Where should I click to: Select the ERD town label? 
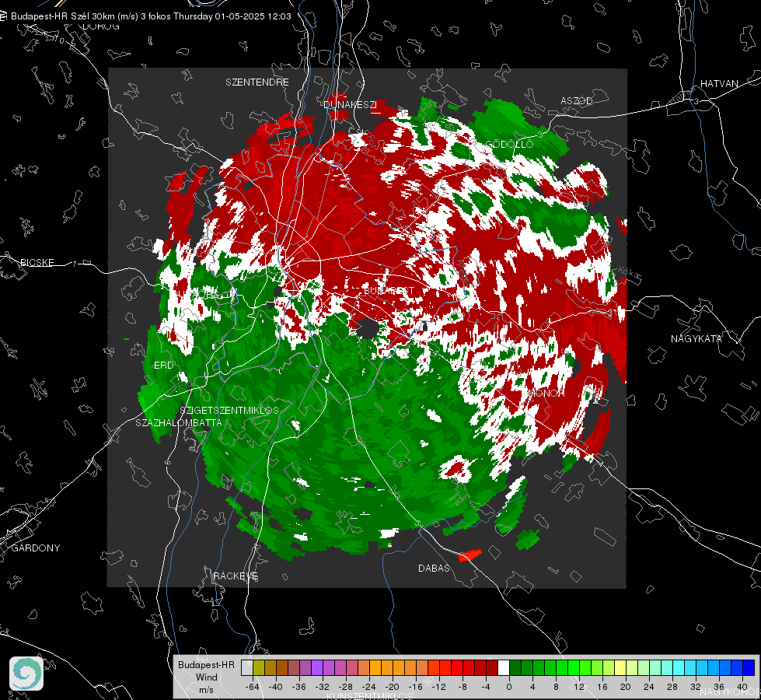tap(163, 366)
